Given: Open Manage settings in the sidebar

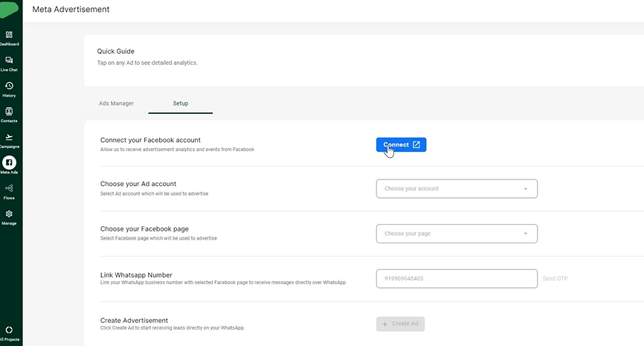Looking at the screenshot, I should click(9, 217).
